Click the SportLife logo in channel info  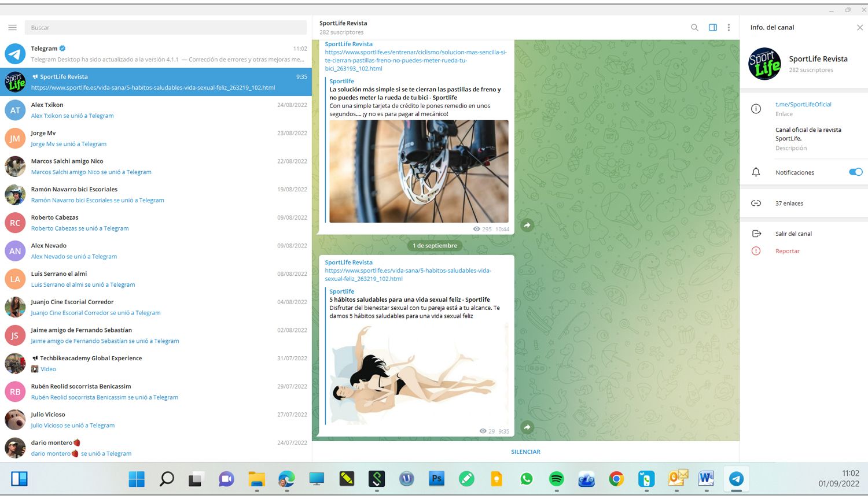click(x=764, y=64)
